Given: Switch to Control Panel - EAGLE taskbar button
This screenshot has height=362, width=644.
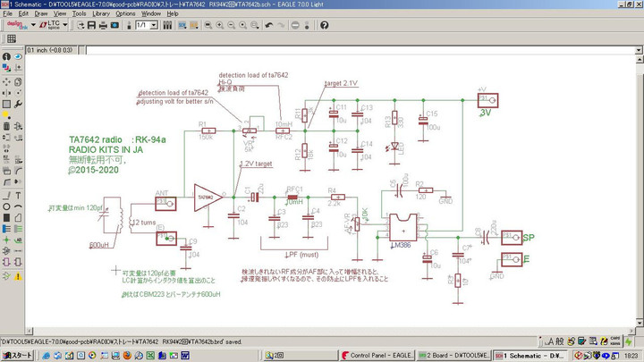Looking at the screenshot, I should [x=378, y=355].
